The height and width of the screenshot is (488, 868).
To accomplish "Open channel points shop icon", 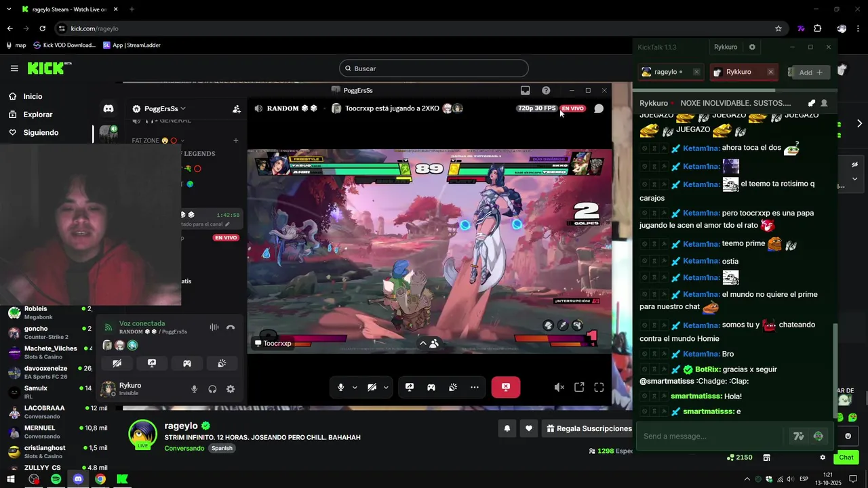I will pos(766,457).
